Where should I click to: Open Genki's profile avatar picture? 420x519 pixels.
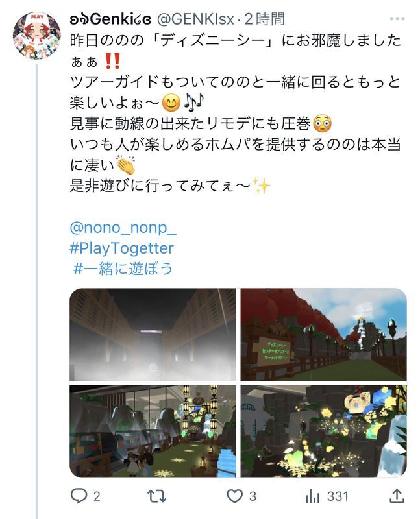[37, 36]
